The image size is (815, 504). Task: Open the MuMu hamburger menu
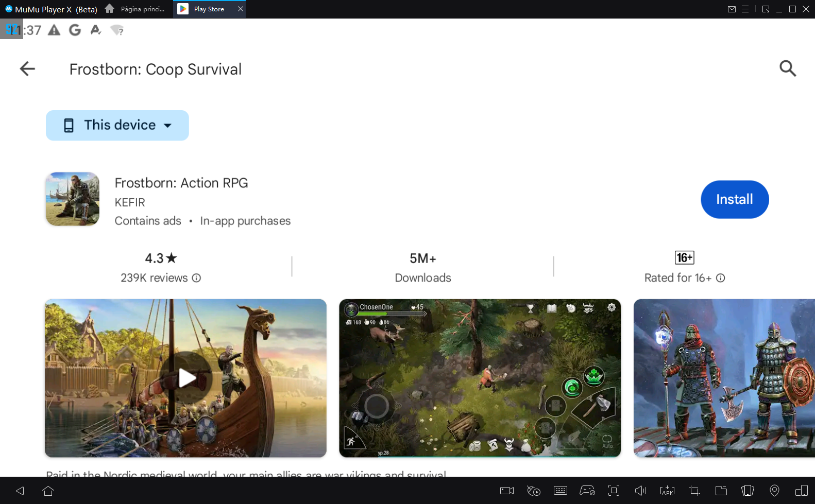coord(745,9)
